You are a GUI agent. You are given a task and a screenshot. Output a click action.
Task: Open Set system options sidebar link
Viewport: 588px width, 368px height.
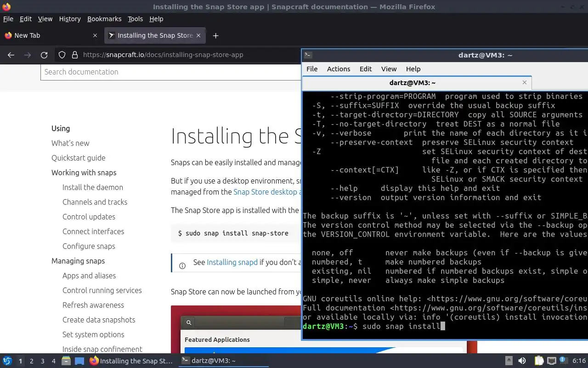(x=93, y=334)
